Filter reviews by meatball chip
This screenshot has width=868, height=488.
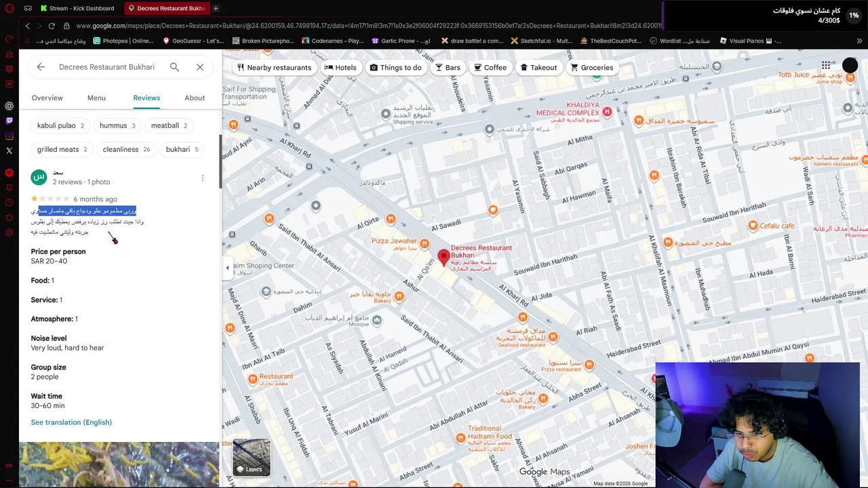click(x=169, y=125)
